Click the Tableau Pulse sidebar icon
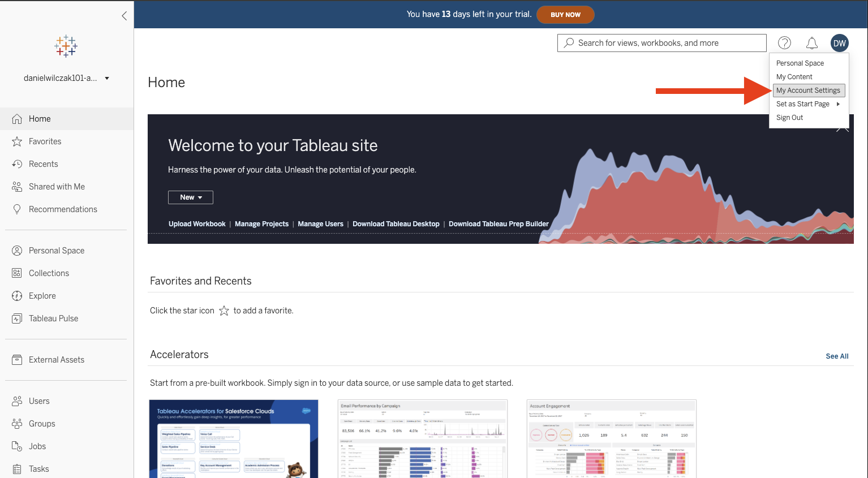This screenshot has height=478, width=868. (17, 318)
